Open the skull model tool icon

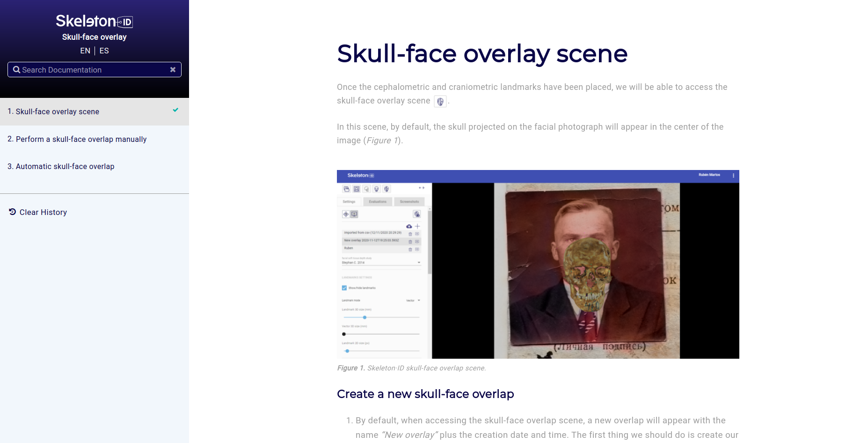377,189
